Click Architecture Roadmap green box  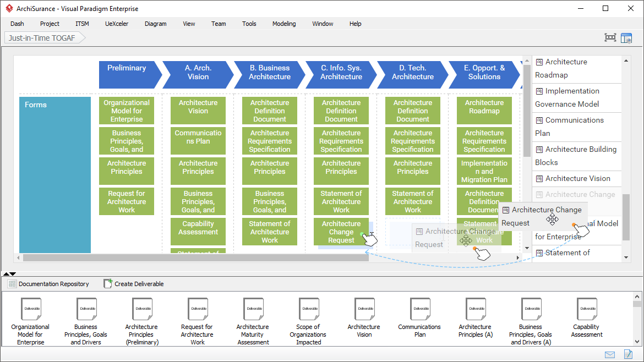(x=484, y=111)
